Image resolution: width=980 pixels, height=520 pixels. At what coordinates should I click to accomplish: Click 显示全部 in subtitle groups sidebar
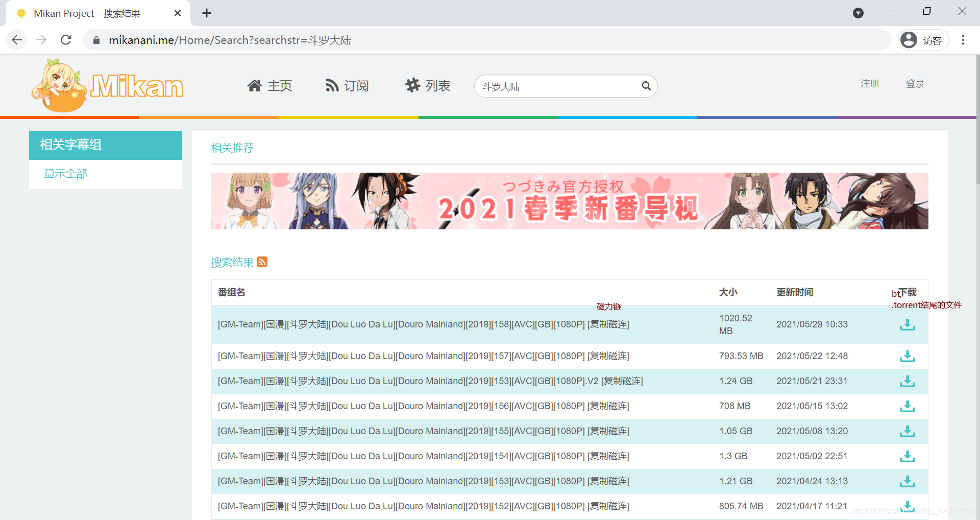coord(65,174)
